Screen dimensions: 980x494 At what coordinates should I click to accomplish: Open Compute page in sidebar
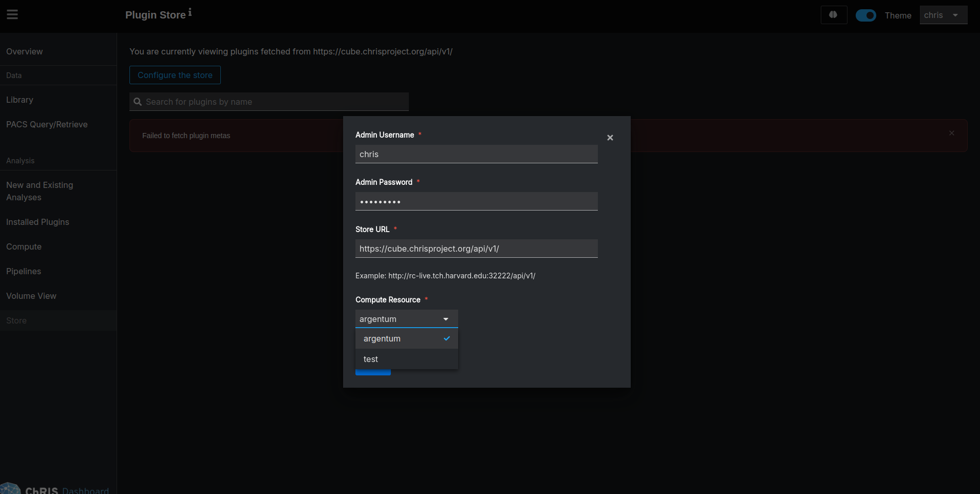click(x=59, y=246)
